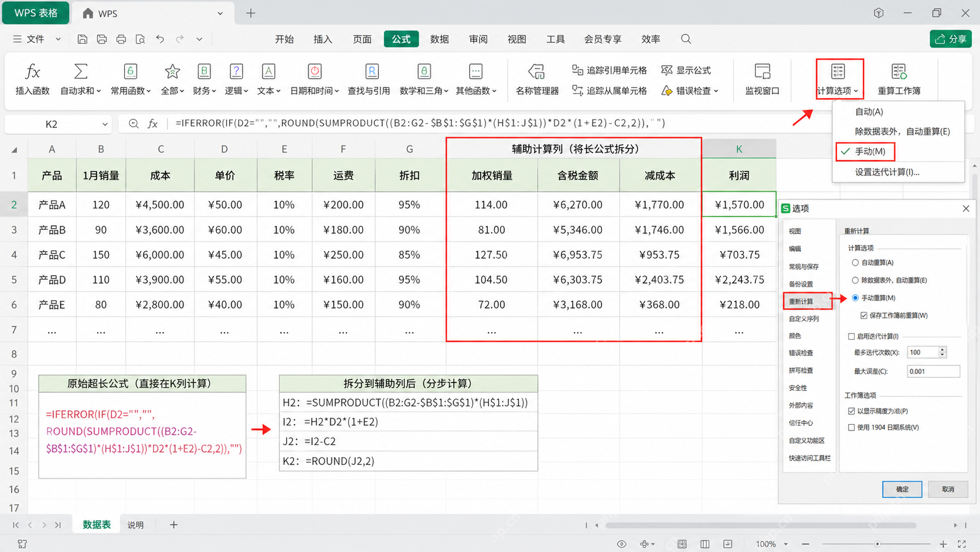Enable the 启用迭代计算(I) checkbox
Screen dimensions: 980x552
click(852, 337)
